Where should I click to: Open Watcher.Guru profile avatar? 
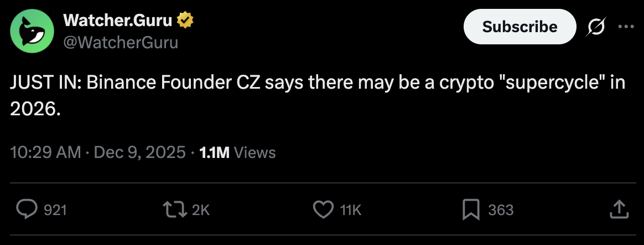32,31
